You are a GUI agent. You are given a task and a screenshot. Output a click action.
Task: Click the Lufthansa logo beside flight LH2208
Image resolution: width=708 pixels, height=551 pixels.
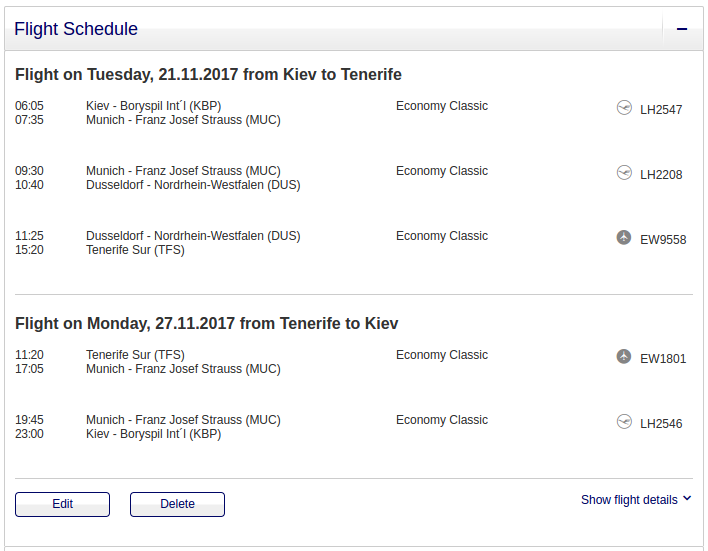pyautogui.click(x=624, y=173)
